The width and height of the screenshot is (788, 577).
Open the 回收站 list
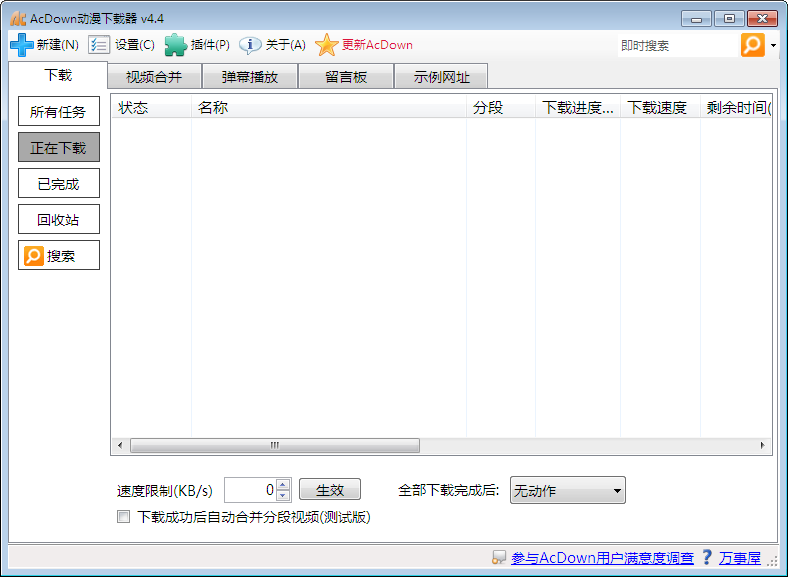click(59, 219)
